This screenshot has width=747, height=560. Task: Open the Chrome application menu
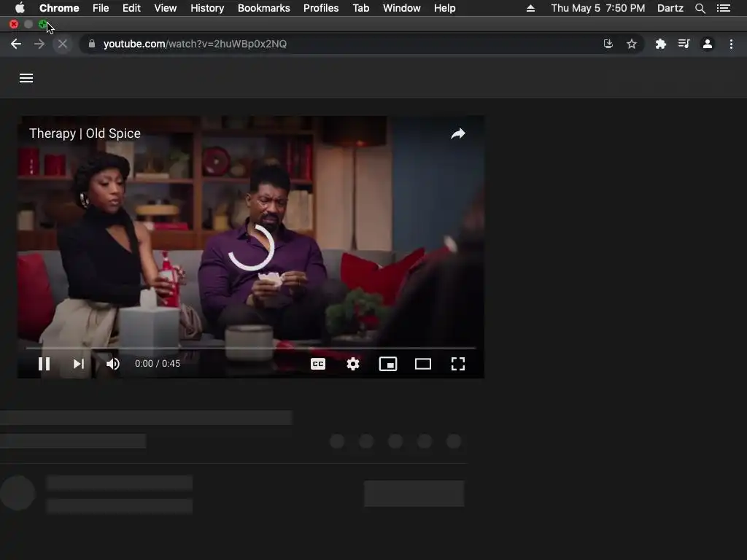point(59,8)
